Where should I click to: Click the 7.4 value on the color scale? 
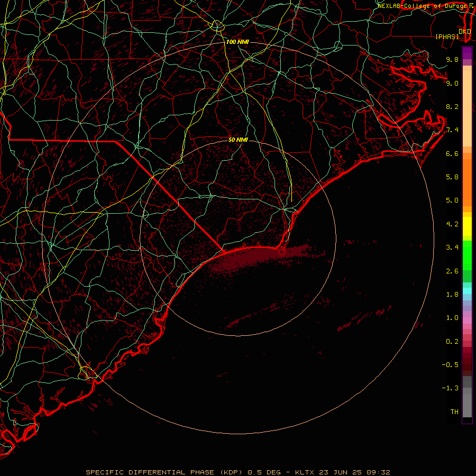452,130
